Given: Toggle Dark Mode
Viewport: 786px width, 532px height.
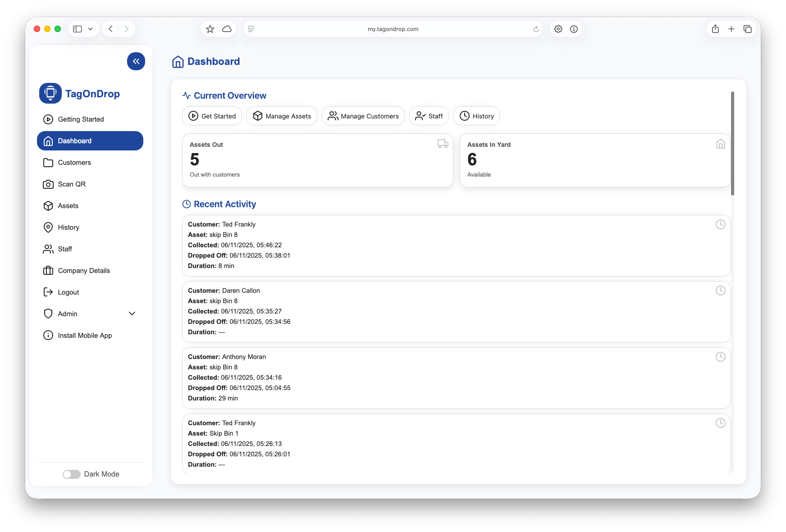Looking at the screenshot, I should (71, 474).
